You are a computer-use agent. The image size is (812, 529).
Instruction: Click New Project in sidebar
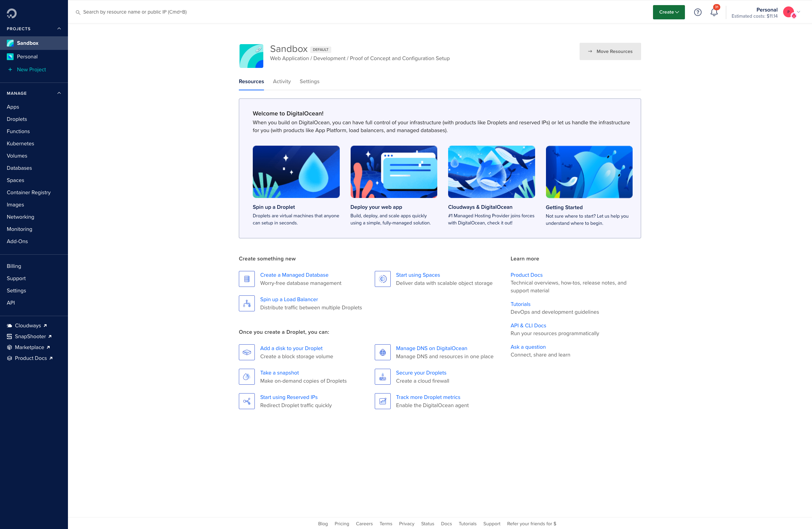31,70
